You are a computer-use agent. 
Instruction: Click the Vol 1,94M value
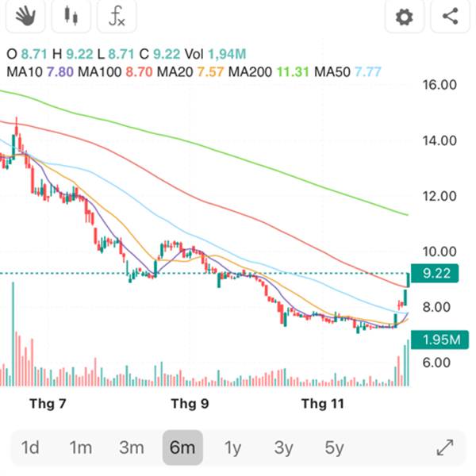click(215, 54)
